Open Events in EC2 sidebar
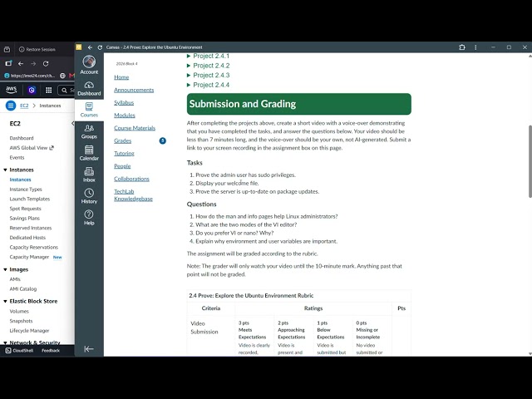This screenshot has height=399, width=532. pyautogui.click(x=17, y=157)
